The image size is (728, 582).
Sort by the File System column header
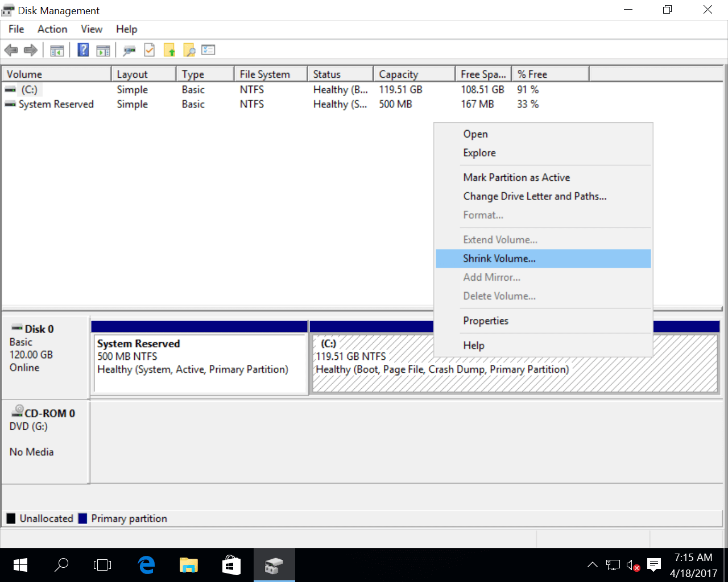pos(264,74)
